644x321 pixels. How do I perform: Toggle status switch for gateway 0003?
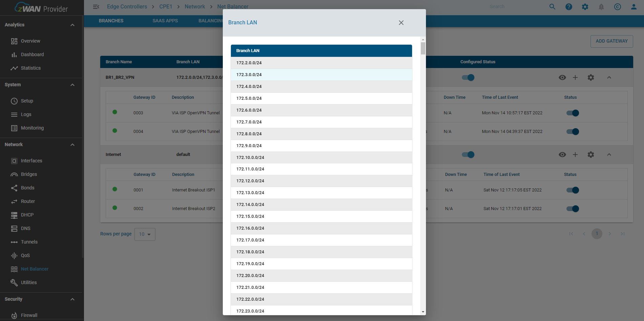573,113
